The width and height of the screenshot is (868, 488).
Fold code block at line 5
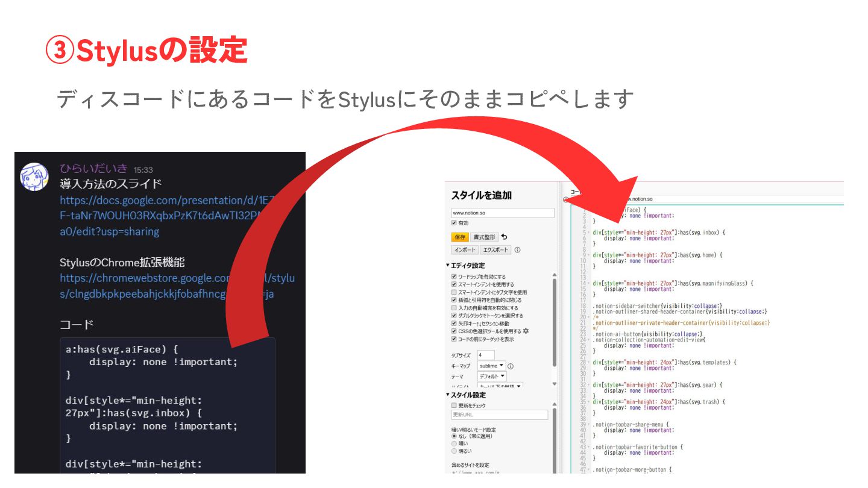click(590, 233)
